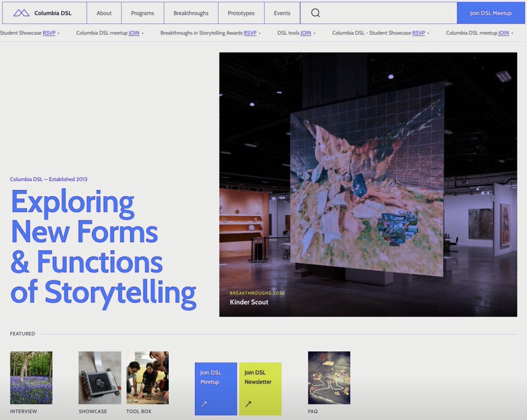
Task: Click the SHOWCASE caption
Action: [x=93, y=412]
